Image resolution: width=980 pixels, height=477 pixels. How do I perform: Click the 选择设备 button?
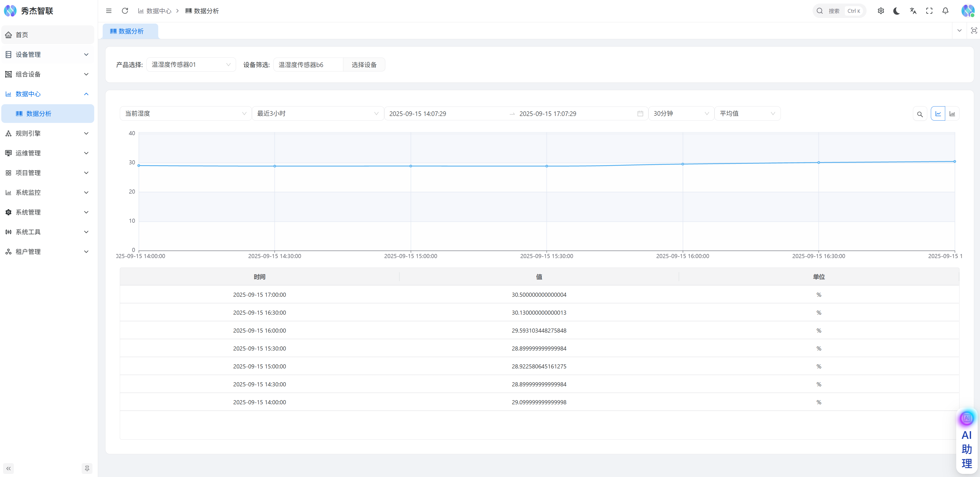(364, 65)
